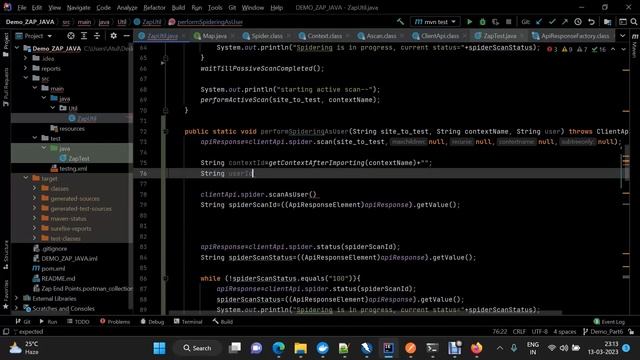Click the Stop process icon

(x=509, y=22)
